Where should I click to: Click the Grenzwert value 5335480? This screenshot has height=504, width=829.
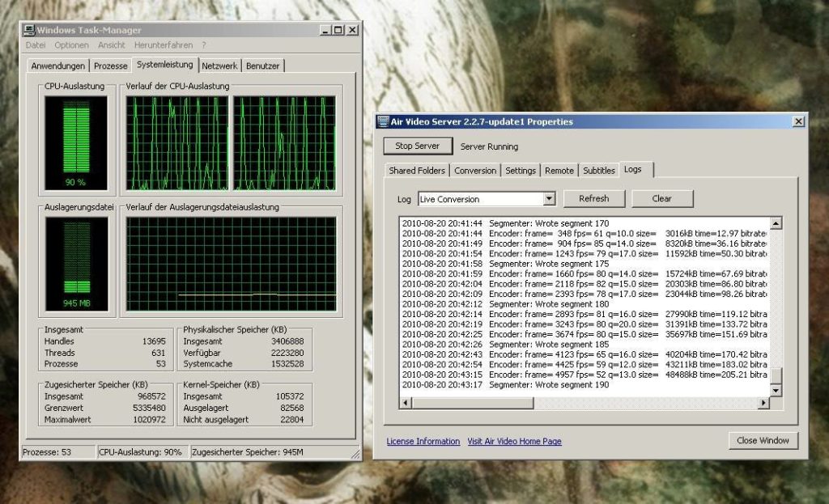coord(149,409)
